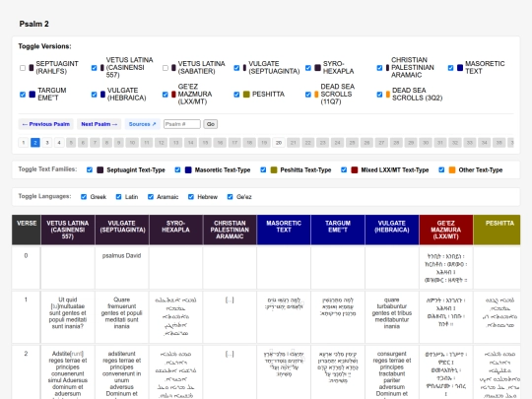The image size is (532, 399).
Task: Toggle Other Text-Type family checkbox
Action: [441, 170]
